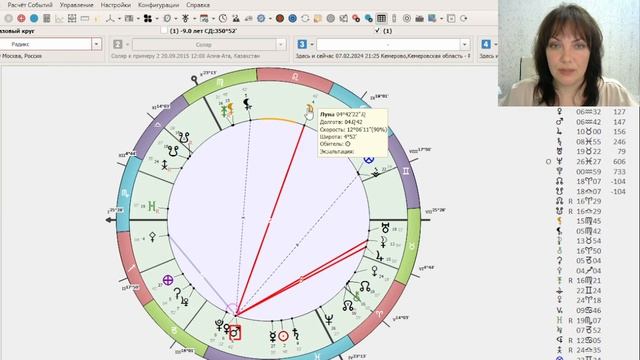Click the value 606 in the positions table
640x360 pixels.
point(619,162)
